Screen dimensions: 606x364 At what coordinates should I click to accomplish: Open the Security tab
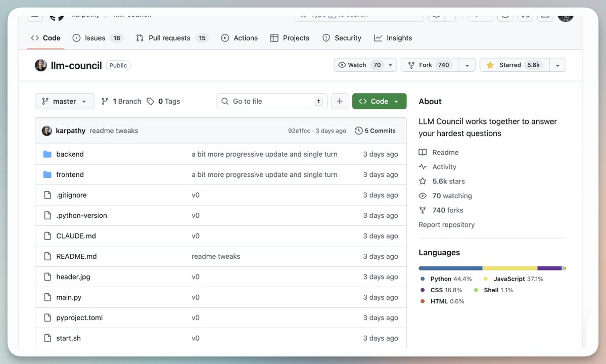click(342, 38)
